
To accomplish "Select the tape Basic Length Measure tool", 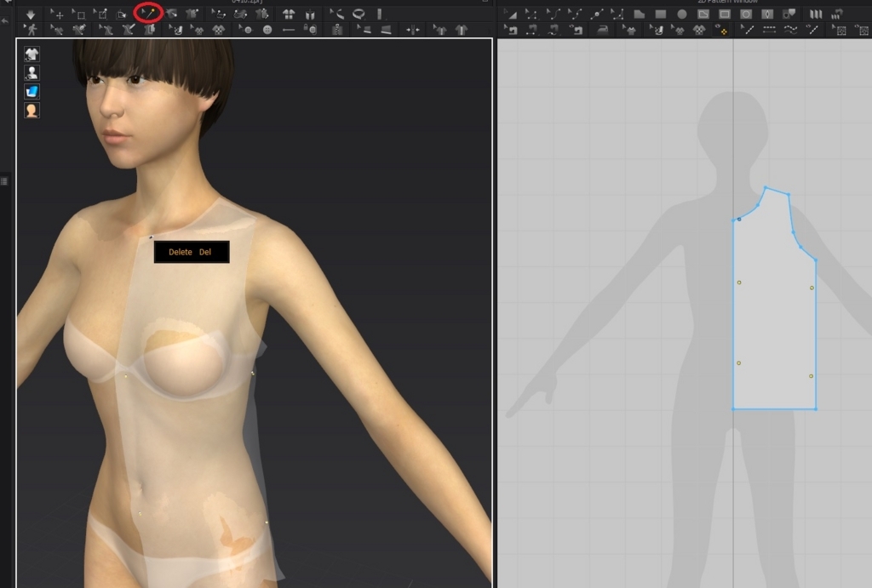I will click(336, 14).
